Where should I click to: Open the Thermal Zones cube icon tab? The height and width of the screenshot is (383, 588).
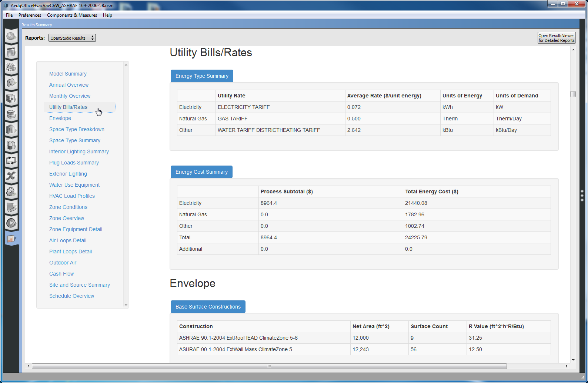click(x=11, y=145)
